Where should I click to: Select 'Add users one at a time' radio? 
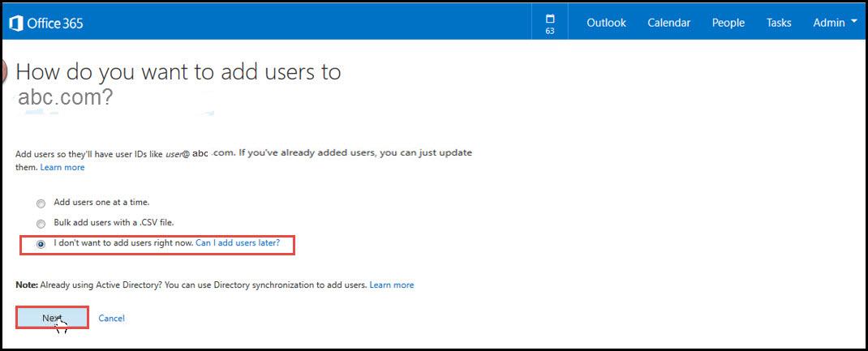pyautogui.click(x=41, y=203)
